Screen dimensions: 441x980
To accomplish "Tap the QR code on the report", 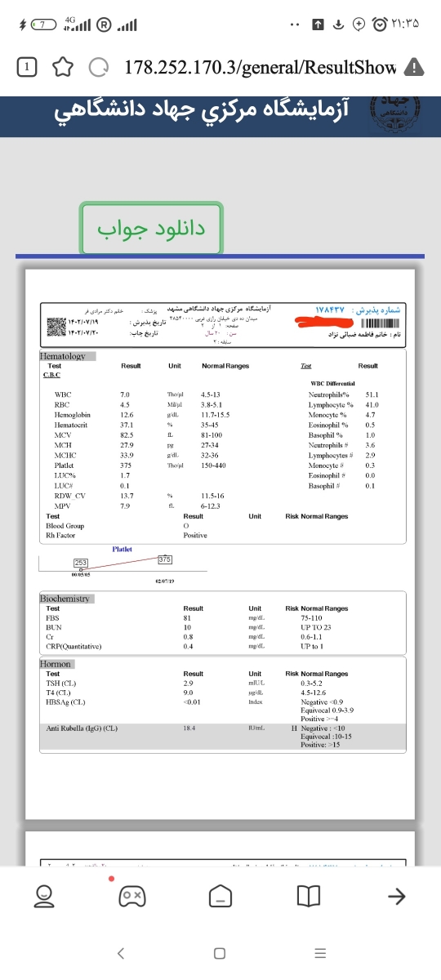I will [55, 327].
